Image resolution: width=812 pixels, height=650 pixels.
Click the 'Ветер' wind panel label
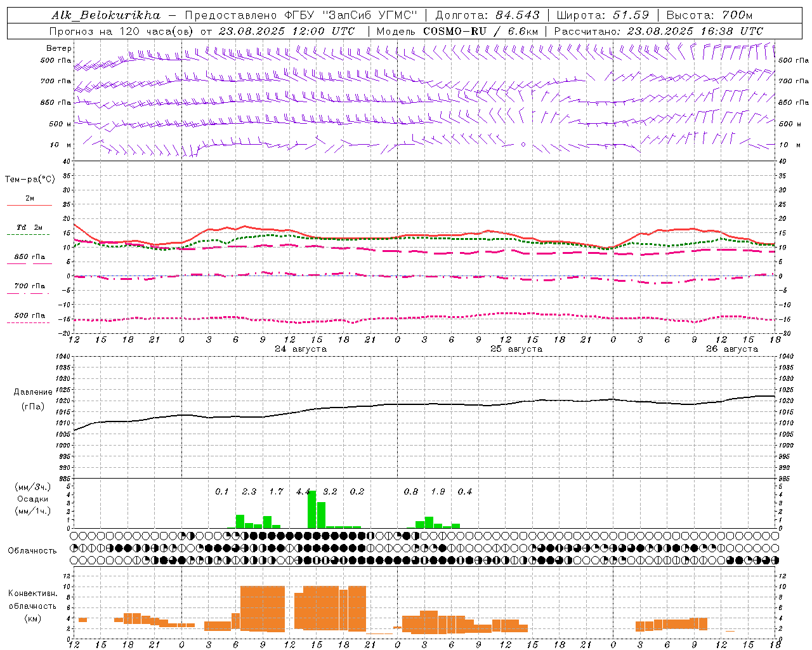click(59, 48)
